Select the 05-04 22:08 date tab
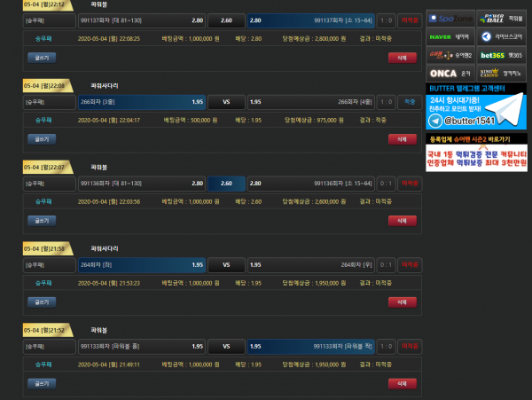Image resolution: width=532 pixels, height=400 pixels. 41,86
